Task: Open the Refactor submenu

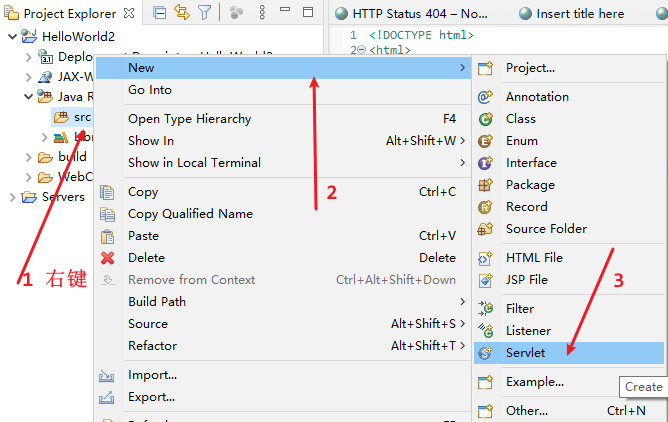Action: tap(283, 346)
